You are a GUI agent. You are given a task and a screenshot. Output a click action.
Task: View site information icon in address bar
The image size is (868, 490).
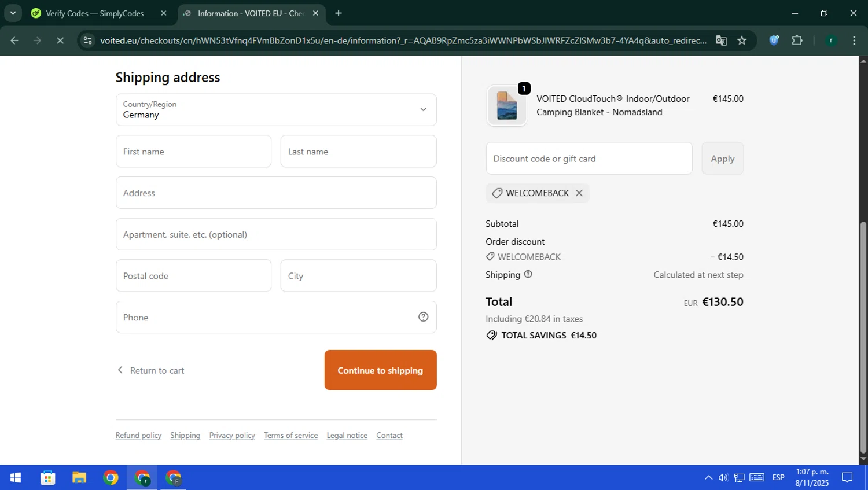pyautogui.click(x=87, y=40)
